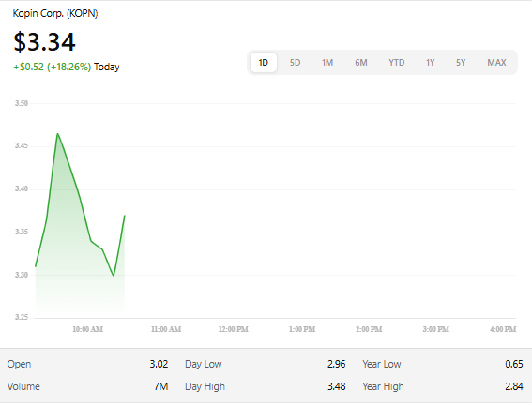Click the Volume label
This screenshot has width=532, height=406.
pos(23,386)
